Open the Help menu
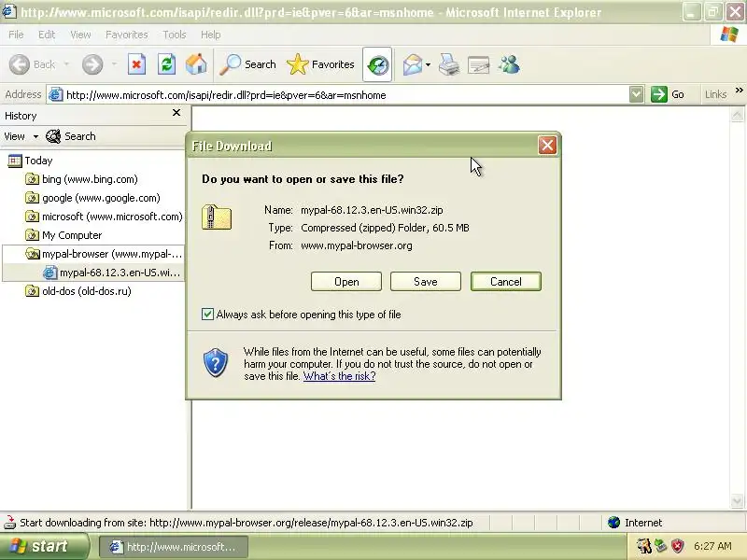The height and width of the screenshot is (560, 747). [210, 35]
